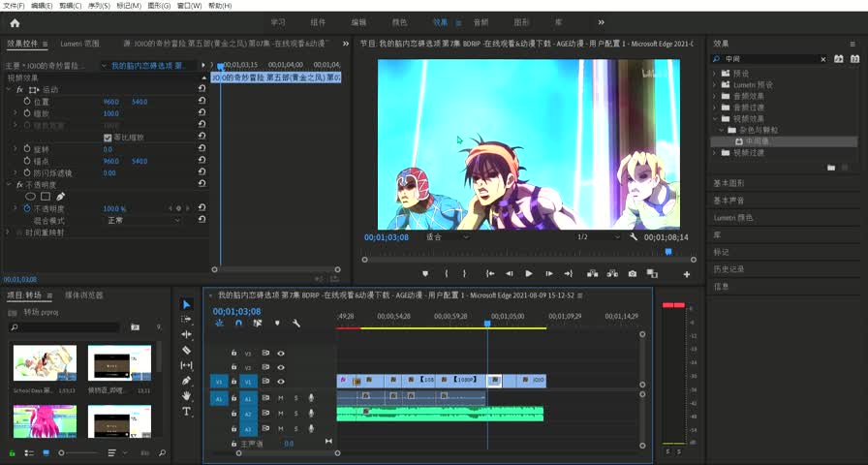Viewport: 868px width, 465px height.
Task: Open the blend mode dropdown
Action: pos(142,220)
